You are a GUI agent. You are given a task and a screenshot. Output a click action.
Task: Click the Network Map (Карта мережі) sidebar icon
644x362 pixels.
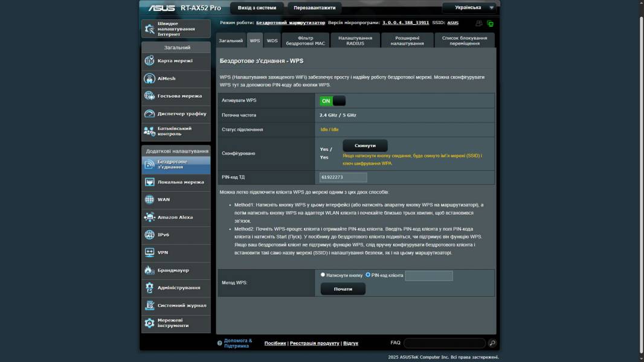coord(149,61)
